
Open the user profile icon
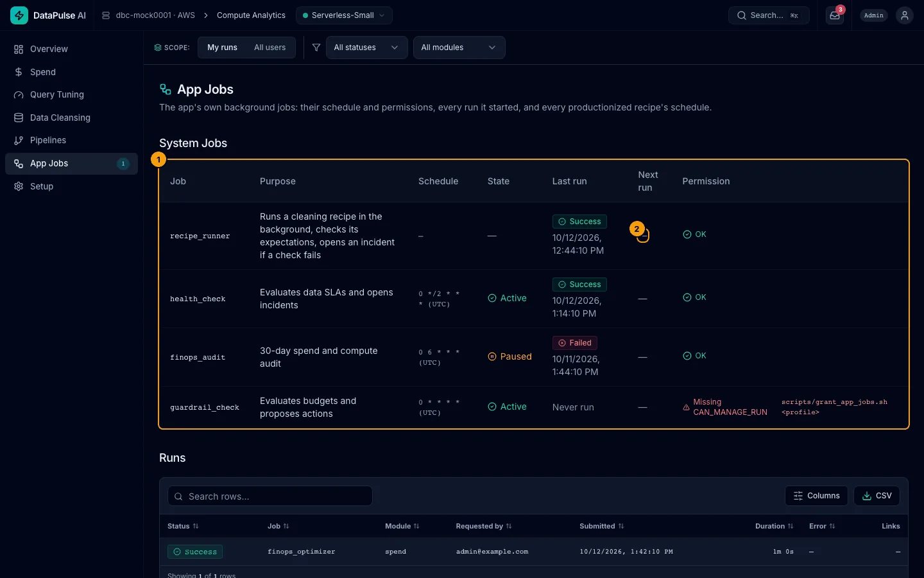(905, 15)
